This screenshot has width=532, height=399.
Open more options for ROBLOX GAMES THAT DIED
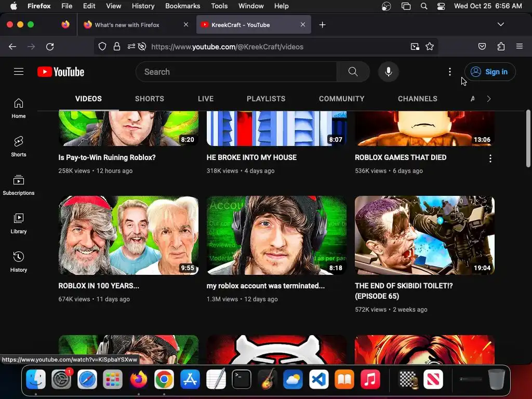click(490, 158)
